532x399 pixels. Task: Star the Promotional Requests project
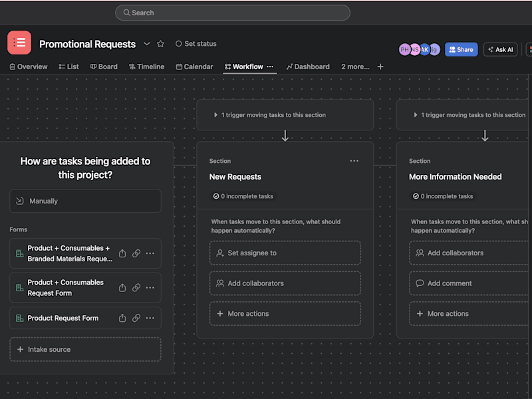160,44
